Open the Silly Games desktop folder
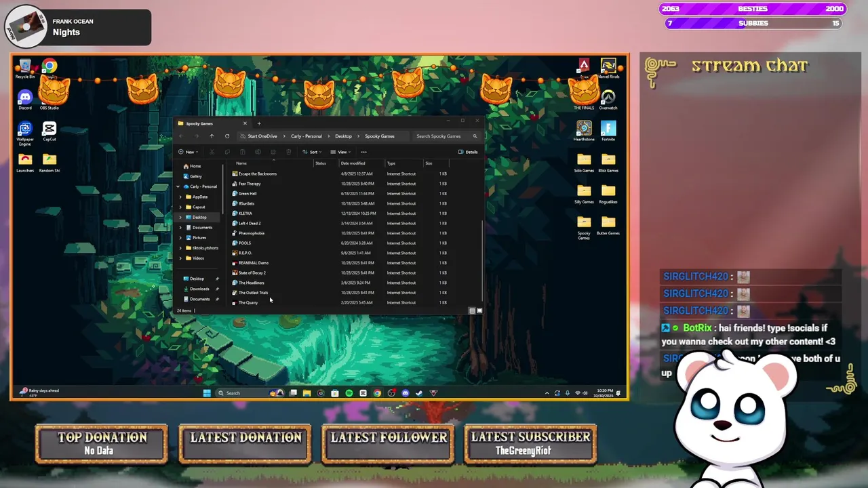 pos(584,193)
